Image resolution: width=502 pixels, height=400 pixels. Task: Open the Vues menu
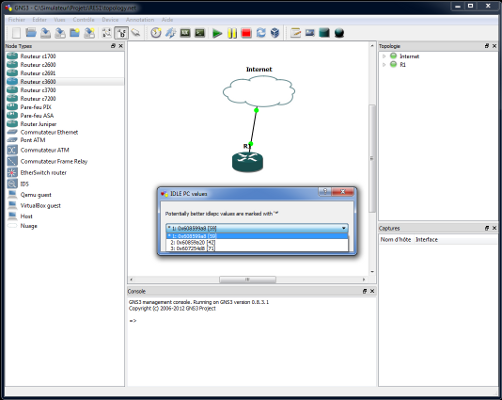pyautogui.click(x=60, y=20)
